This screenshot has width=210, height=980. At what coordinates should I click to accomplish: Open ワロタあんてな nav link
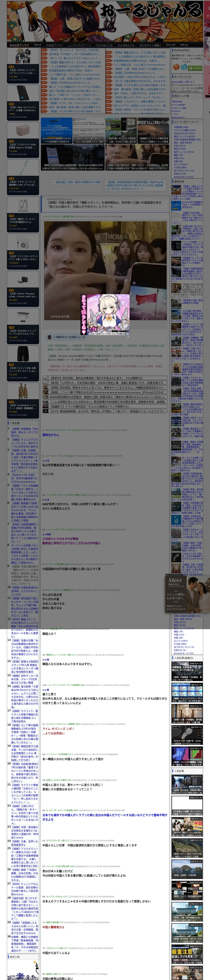coord(104,45)
